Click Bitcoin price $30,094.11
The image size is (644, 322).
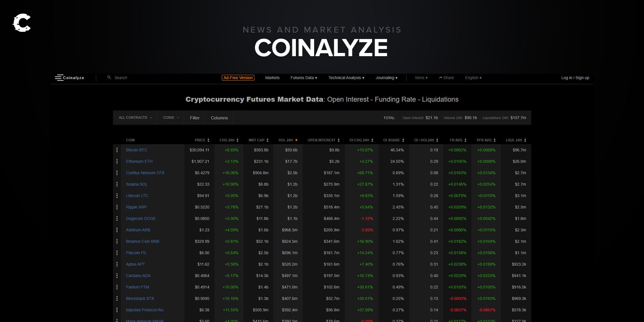tap(199, 150)
